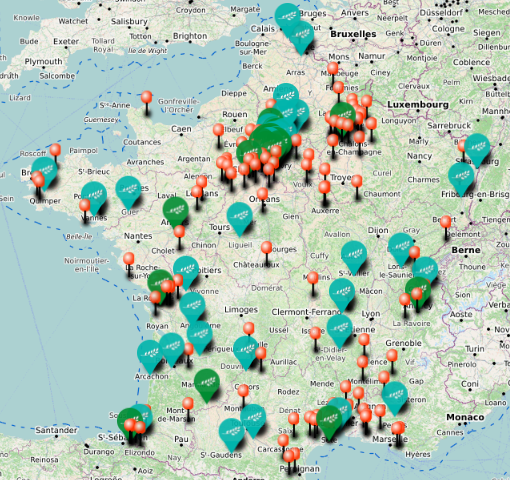Click the red pin above Auxerre
Viewport: 510px width, 480px height.
(x=324, y=193)
